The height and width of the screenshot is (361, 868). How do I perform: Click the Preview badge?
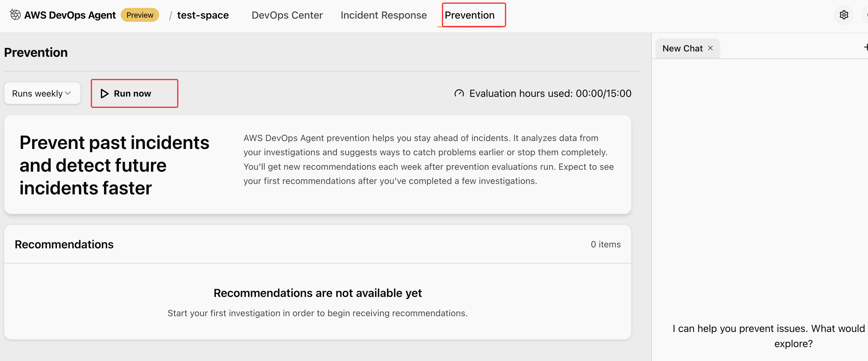pyautogui.click(x=140, y=15)
